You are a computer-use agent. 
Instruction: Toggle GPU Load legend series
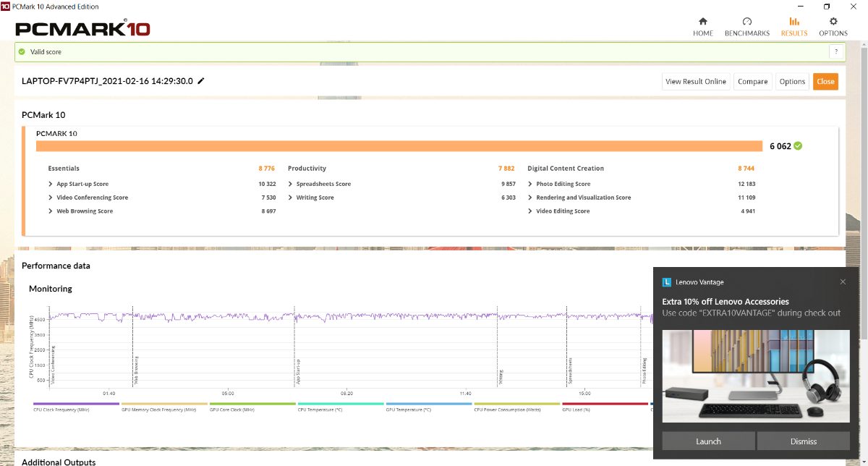pyautogui.click(x=604, y=407)
